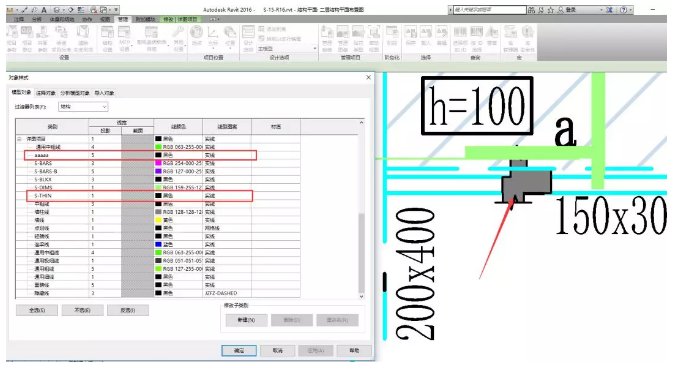Close the Object Styles dialog with X
This screenshot has height=373, width=679.
pyautogui.click(x=369, y=77)
